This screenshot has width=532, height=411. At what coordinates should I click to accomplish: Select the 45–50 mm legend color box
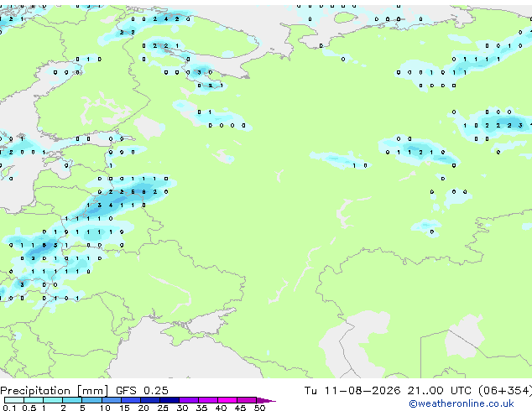click(247, 400)
